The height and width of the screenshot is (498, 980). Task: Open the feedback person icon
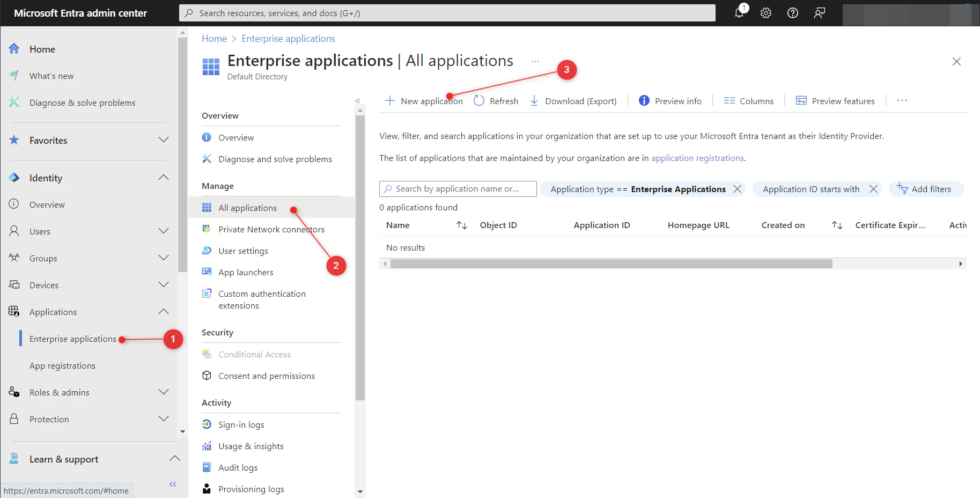click(x=820, y=13)
